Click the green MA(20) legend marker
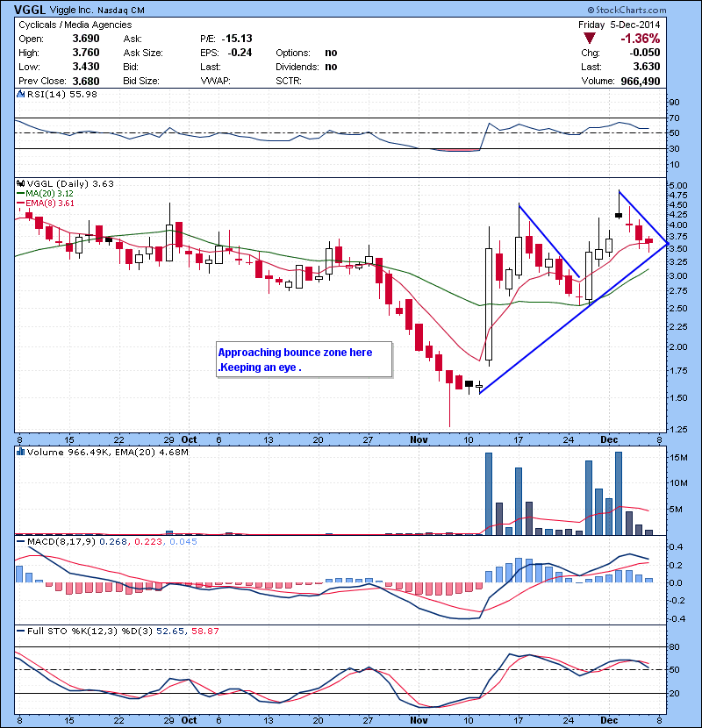Screen dimensions: 702x728 (20, 193)
